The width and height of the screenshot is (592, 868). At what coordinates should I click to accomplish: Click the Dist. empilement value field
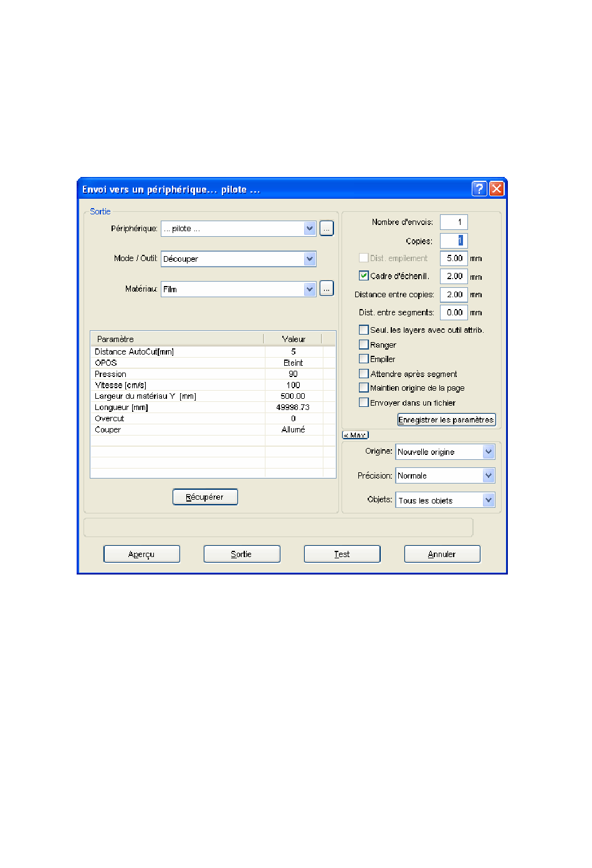pyautogui.click(x=454, y=258)
